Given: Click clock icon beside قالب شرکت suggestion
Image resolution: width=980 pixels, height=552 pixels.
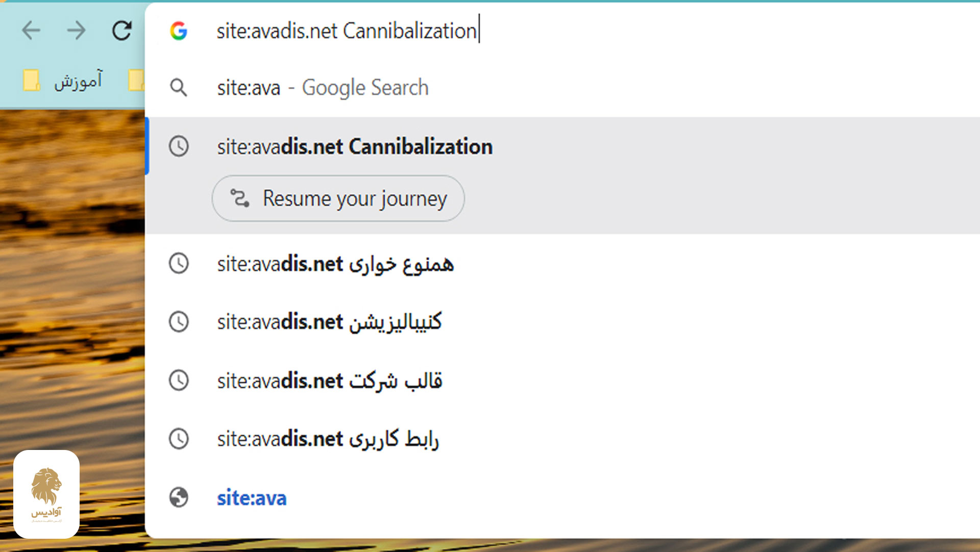Looking at the screenshot, I should point(179,381).
